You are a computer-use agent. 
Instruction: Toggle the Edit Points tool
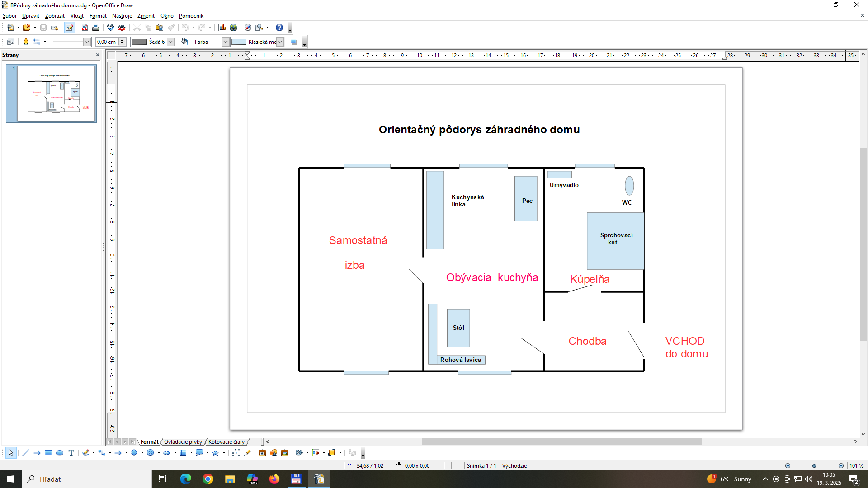[x=236, y=453]
